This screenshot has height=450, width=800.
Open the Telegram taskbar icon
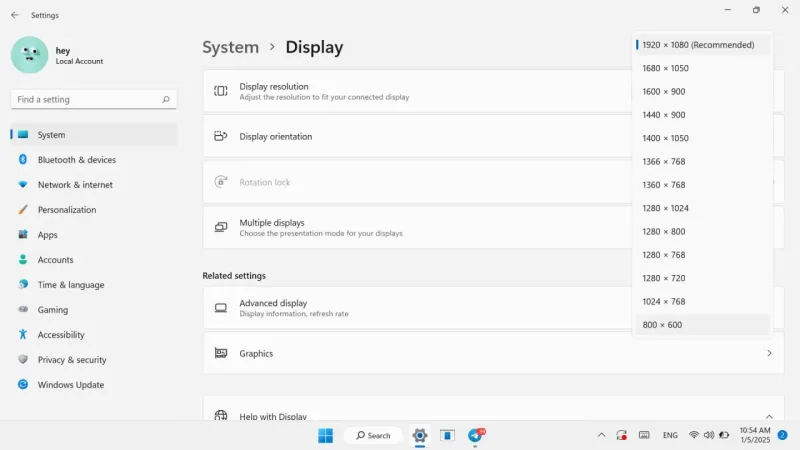tap(476, 435)
